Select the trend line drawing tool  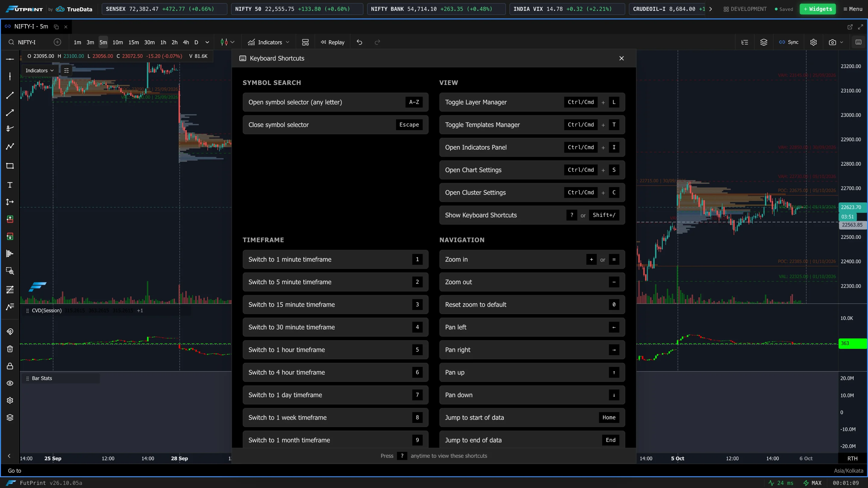(x=10, y=95)
